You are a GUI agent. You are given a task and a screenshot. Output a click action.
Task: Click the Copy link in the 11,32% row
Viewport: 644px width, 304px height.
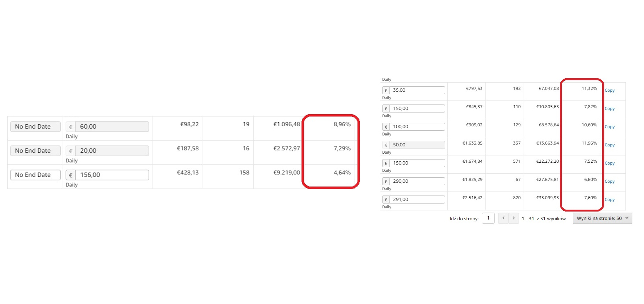[x=609, y=90]
